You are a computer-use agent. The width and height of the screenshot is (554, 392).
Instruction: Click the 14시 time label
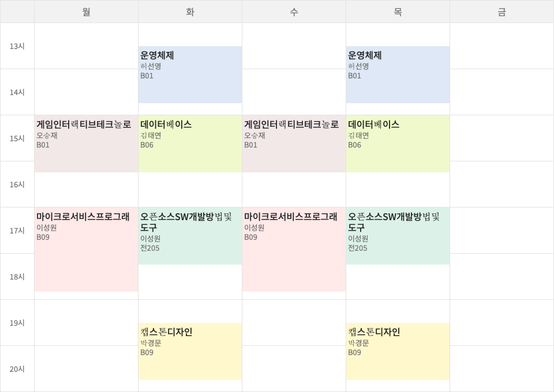point(17,92)
